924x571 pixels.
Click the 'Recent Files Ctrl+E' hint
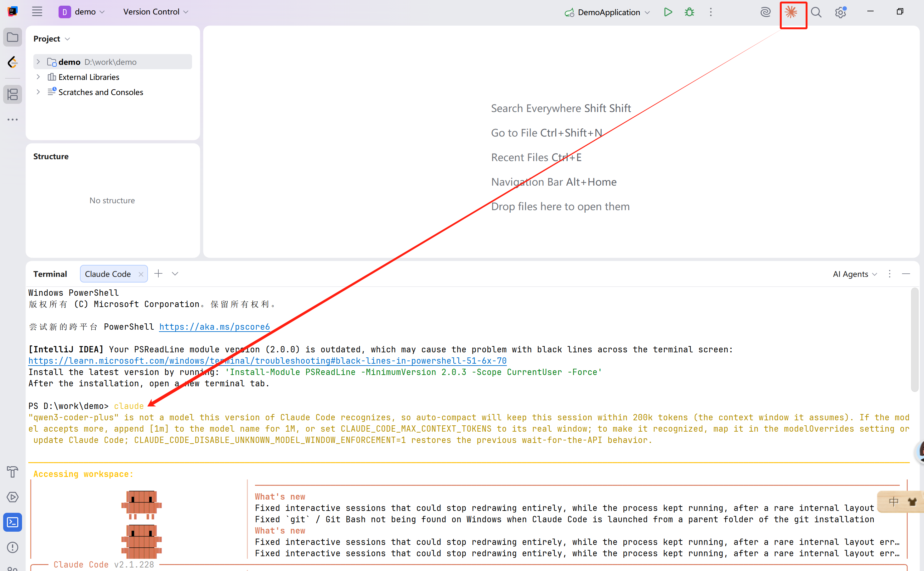[x=536, y=158]
